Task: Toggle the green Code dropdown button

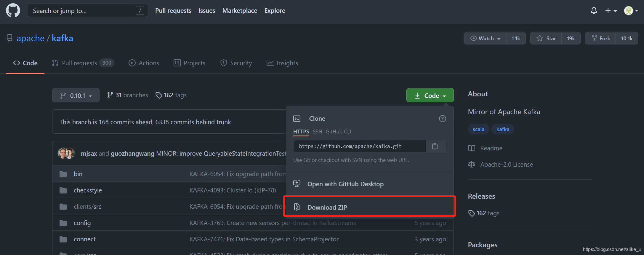Action: pos(430,95)
